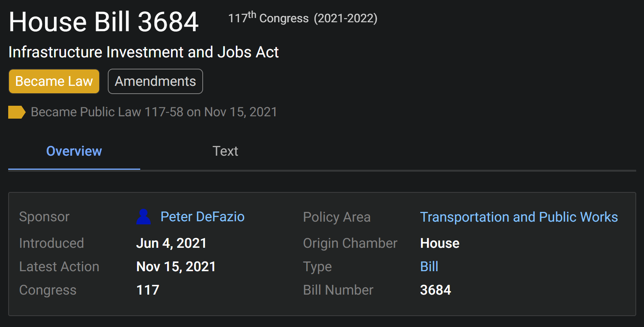Click the Infrastructure Investment and Jobs Act title
The width and height of the screenshot is (644, 327).
point(143,52)
